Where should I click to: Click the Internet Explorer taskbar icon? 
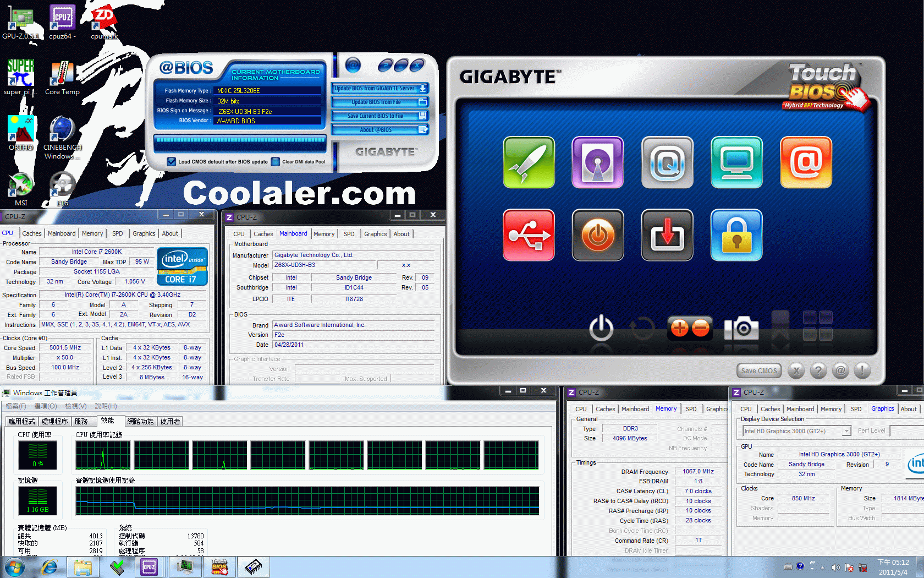50,566
